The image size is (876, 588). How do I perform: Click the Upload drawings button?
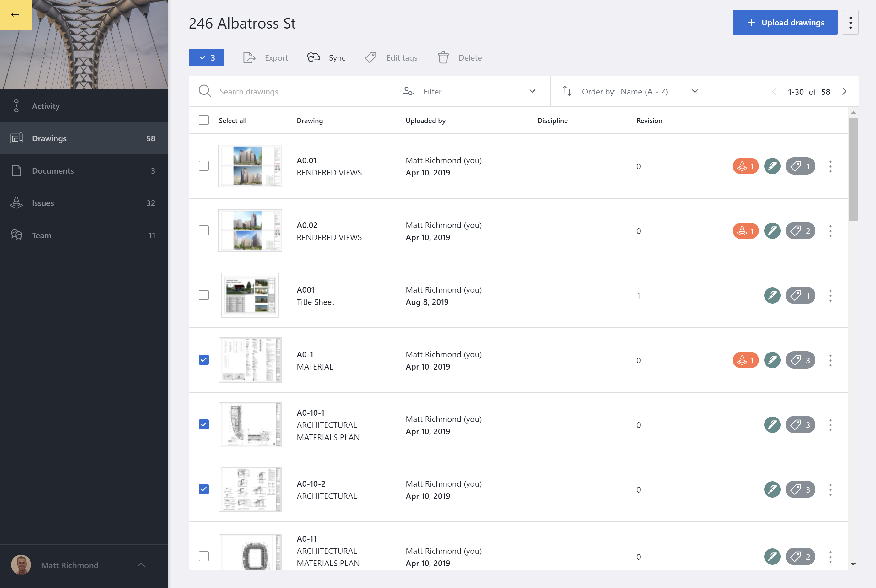(x=785, y=23)
